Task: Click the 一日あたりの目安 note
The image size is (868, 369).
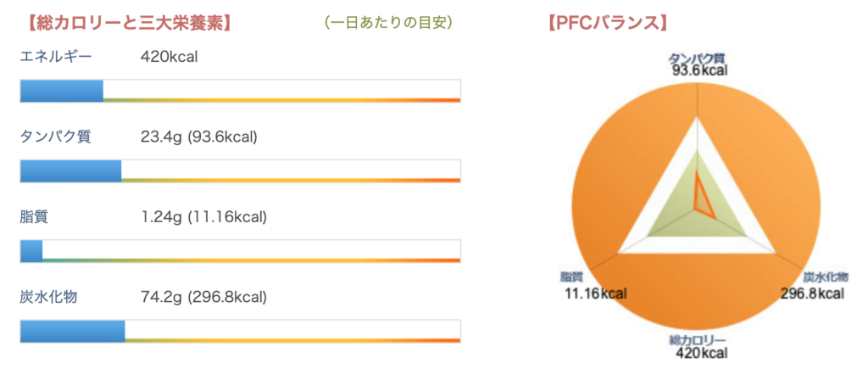Action: pyautogui.click(x=390, y=23)
